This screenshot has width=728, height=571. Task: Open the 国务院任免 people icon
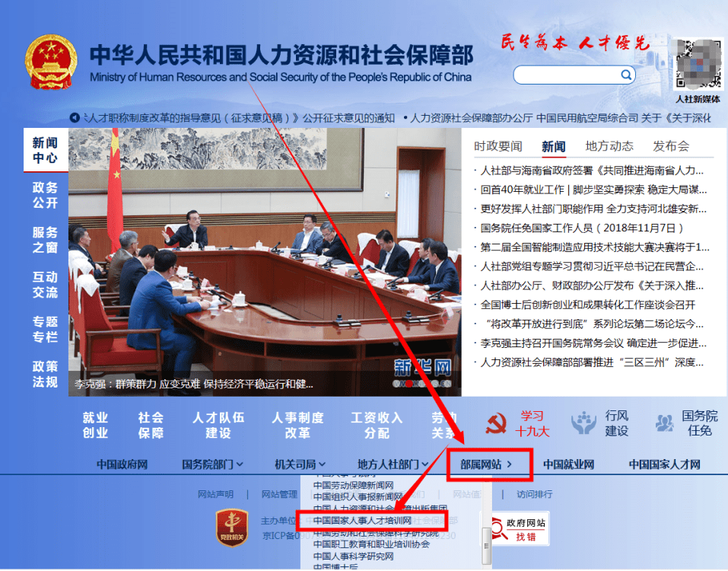665,423
